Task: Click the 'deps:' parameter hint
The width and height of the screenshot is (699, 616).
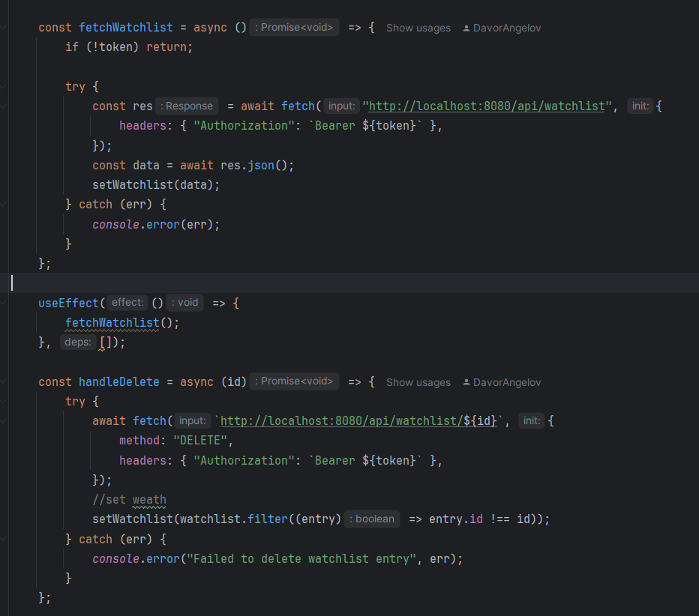Action: [x=78, y=342]
